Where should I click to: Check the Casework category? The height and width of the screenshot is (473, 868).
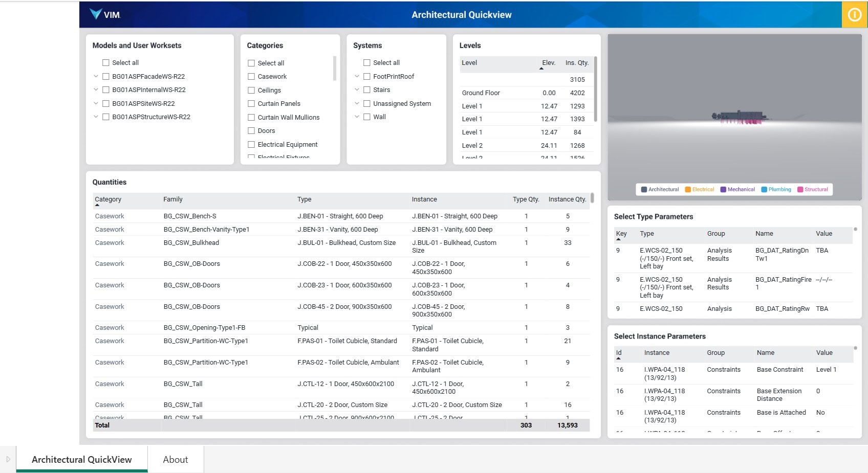click(251, 76)
